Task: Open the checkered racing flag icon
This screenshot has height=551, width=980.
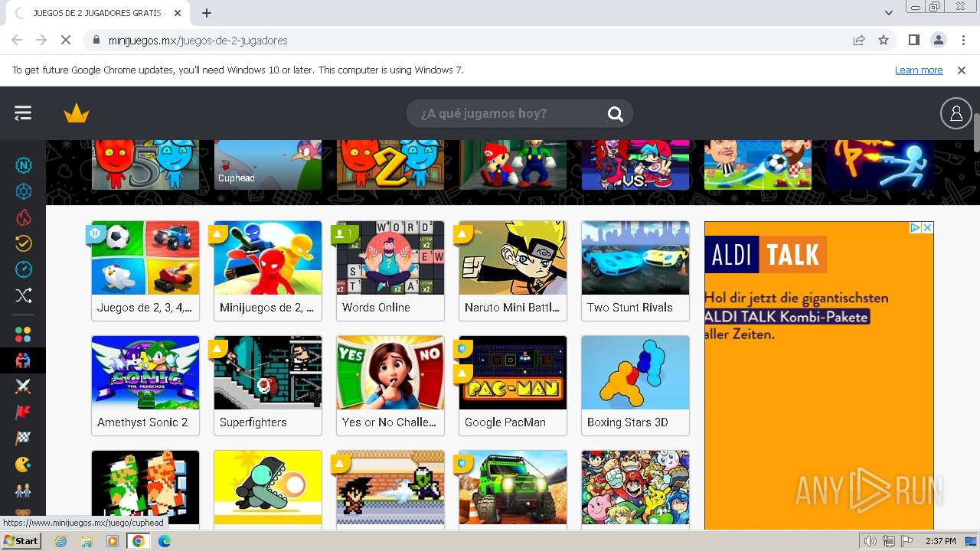Action: click(x=24, y=439)
